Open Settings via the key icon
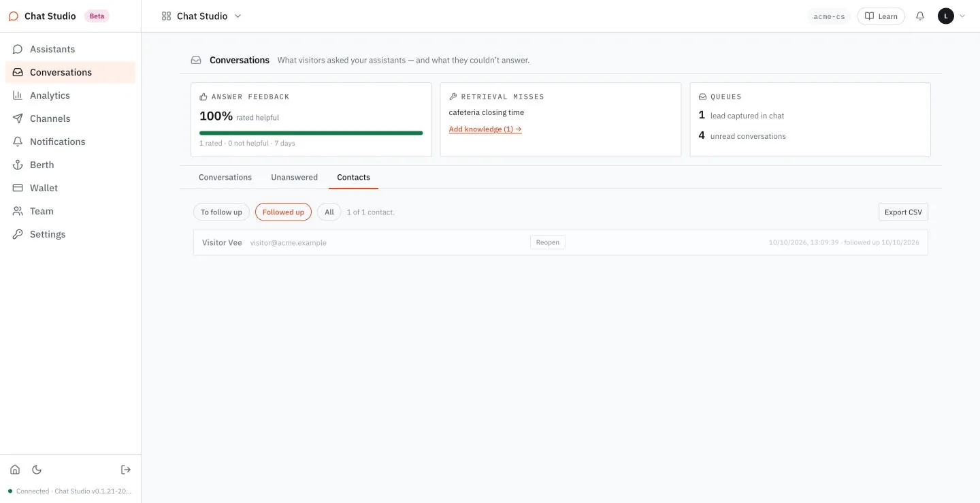The height and width of the screenshot is (503, 980). pos(18,234)
